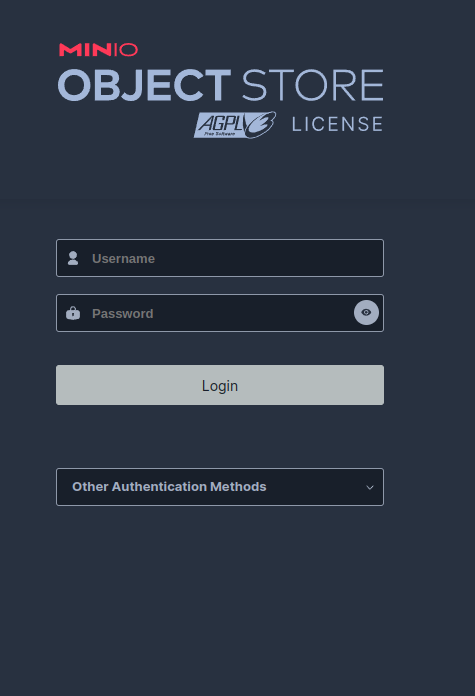Click the user icon in Username field
This screenshot has height=696, width=475.
tap(73, 258)
